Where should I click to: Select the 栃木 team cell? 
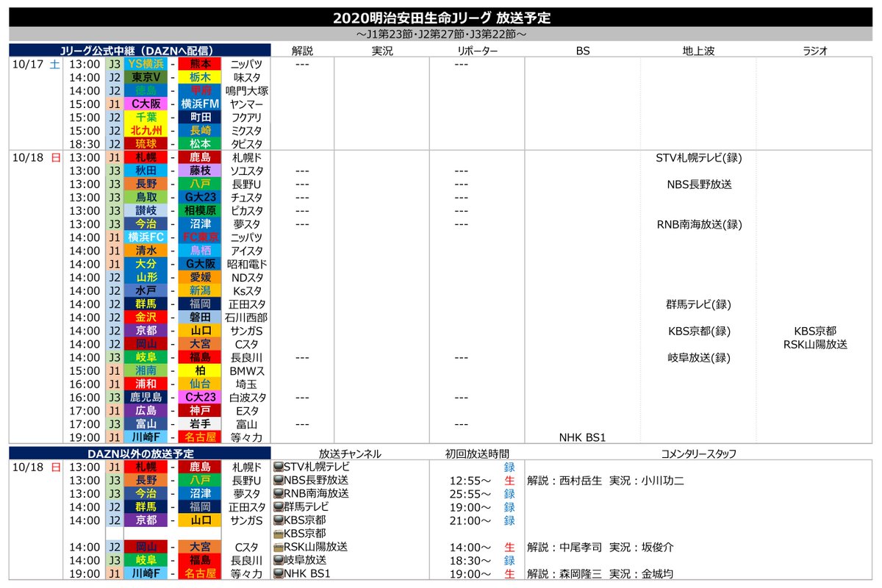tap(200, 77)
